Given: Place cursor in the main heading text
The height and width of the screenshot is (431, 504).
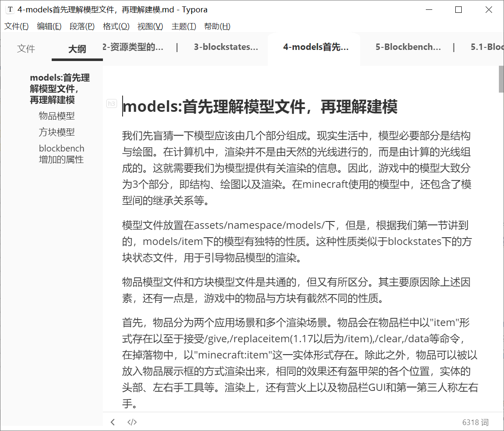Looking at the screenshot, I should pos(260,107).
